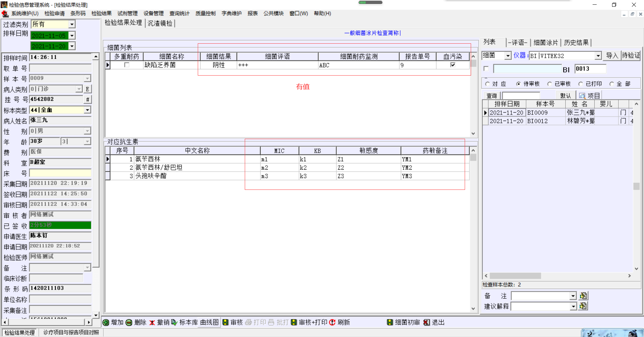
Task: Toggle the 血污染 checkbox in bacteria row
Action: (453, 65)
